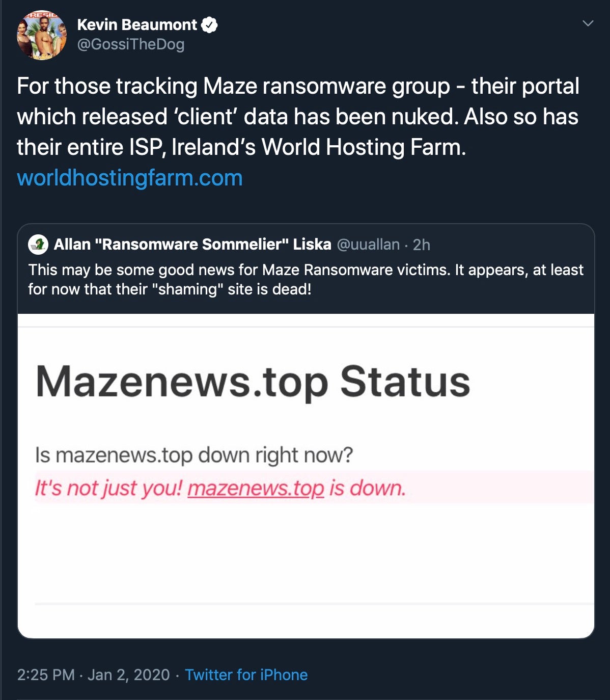The width and height of the screenshot is (610, 700).
Task: Click the "Is mazenews.top down right now?" text
Action: click(193, 454)
